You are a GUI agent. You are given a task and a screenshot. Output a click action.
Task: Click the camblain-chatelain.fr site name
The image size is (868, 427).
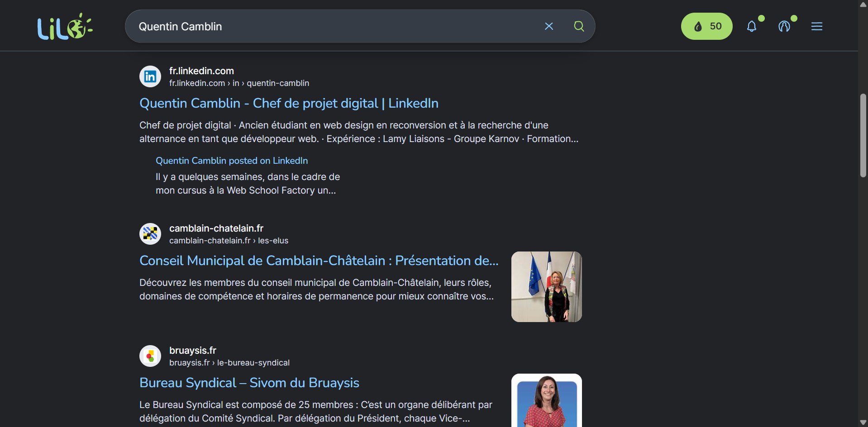pyautogui.click(x=216, y=228)
